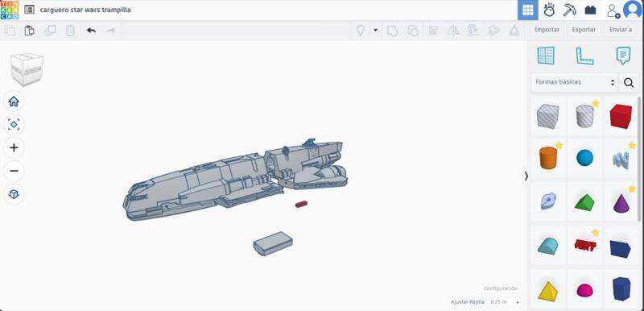
Task: Select the scribble shape
Action: pos(621,160)
